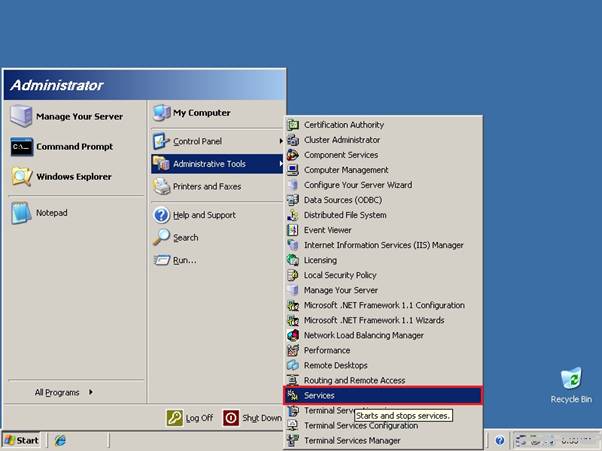The image size is (602, 451).
Task: Click the Local Security Policy icon
Action: [293, 275]
